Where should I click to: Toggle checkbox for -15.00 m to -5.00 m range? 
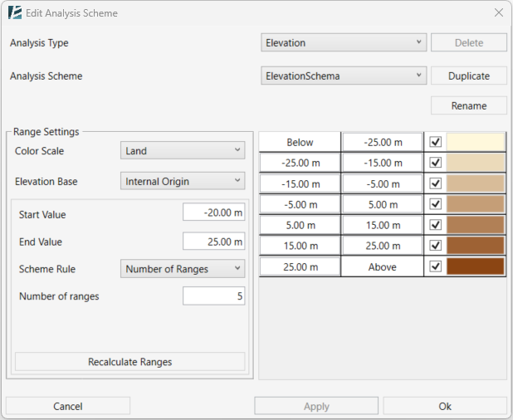pos(435,183)
